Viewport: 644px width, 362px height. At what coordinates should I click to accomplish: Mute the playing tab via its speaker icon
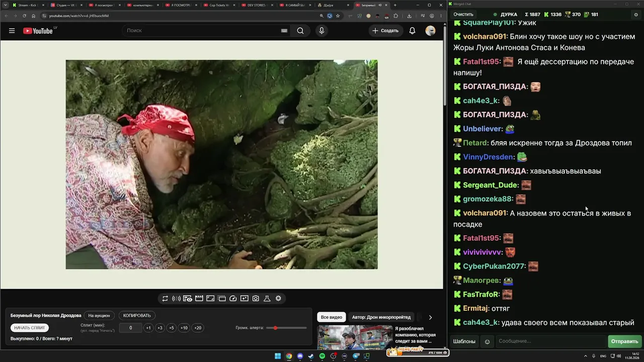point(380,5)
